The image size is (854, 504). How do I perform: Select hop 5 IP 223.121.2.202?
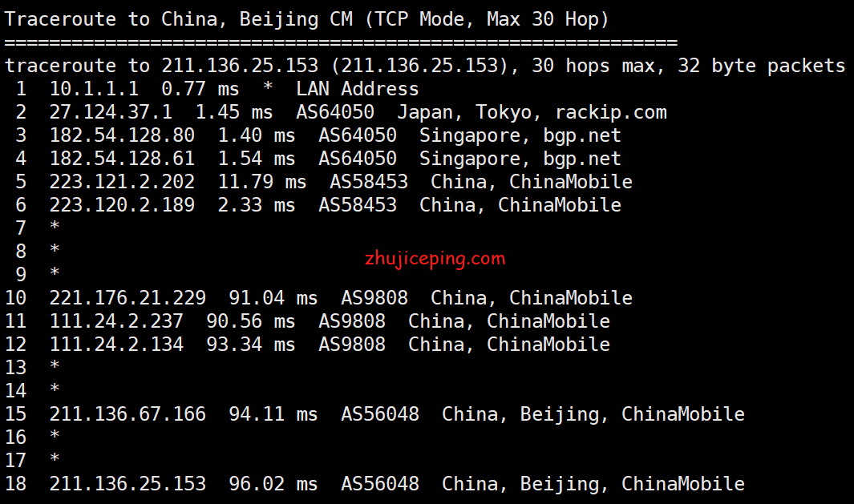click(x=122, y=182)
